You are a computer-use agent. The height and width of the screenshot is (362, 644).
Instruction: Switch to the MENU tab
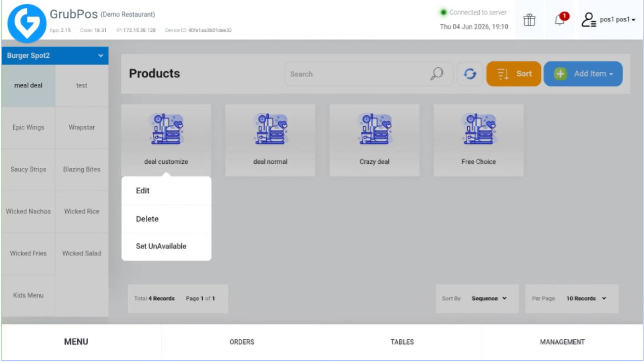76,342
